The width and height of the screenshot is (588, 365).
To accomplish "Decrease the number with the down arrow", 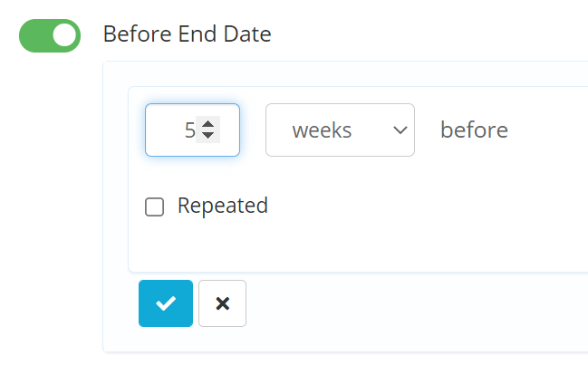I will point(208,136).
